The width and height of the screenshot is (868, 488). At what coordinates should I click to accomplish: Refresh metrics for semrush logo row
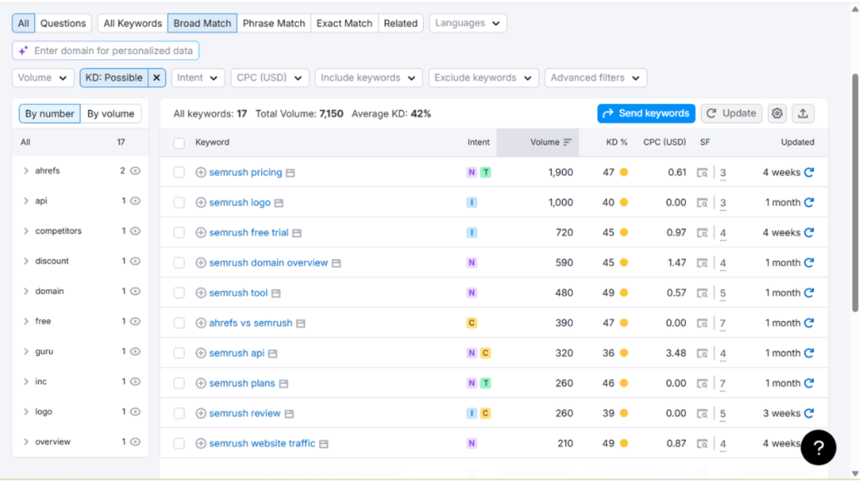pos(810,202)
